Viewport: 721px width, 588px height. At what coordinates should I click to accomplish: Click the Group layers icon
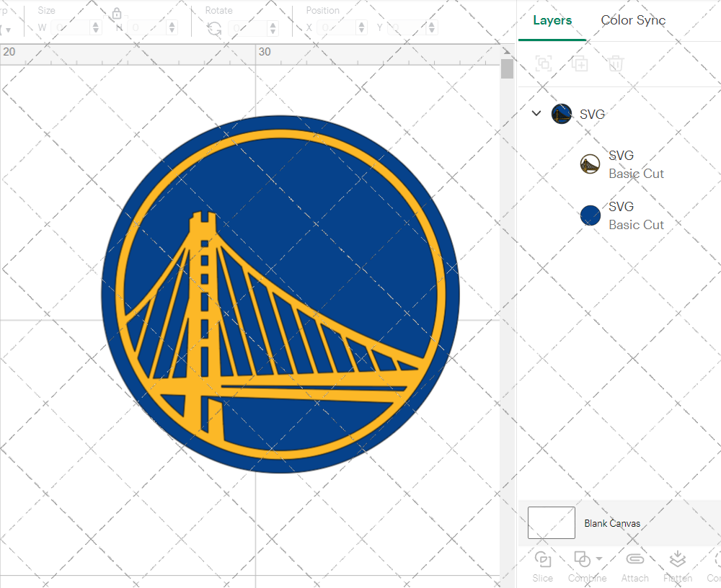pyautogui.click(x=544, y=63)
